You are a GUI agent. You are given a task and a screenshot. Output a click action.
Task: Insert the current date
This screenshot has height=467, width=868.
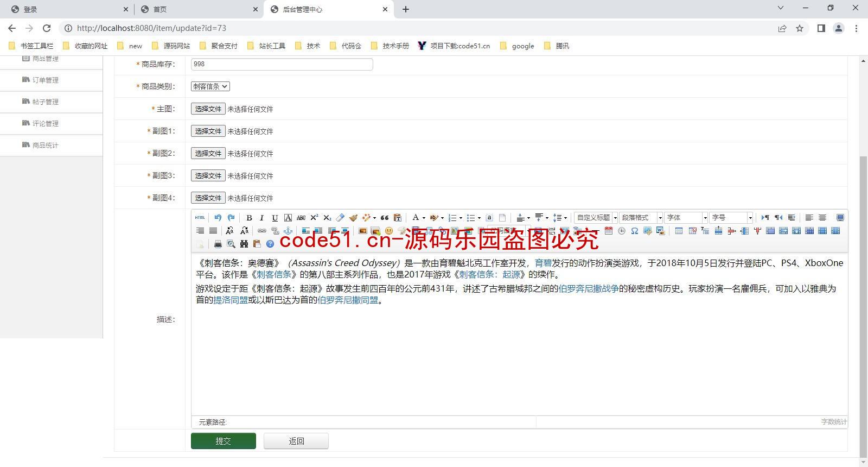(x=609, y=231)
